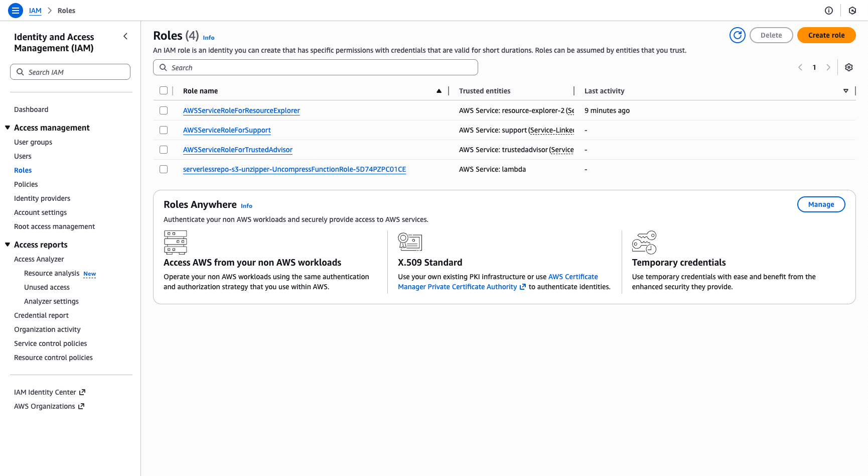This screenshot has height=476, width=868.
Task: Open table preferences with the gear icon
Action: 848,67
